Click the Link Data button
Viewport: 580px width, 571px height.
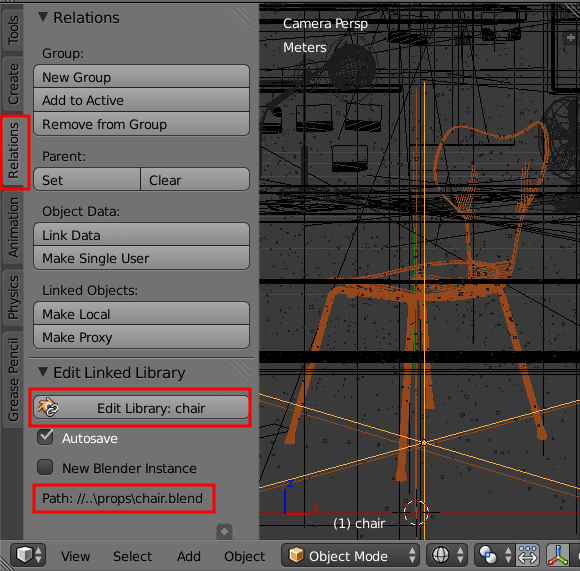[x=141, y=234]
